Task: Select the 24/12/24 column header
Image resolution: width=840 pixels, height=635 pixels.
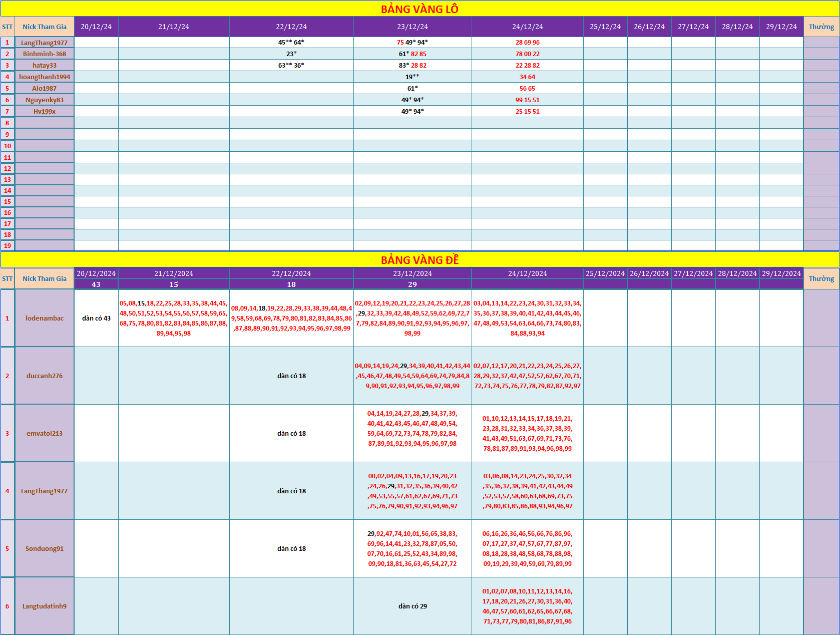Action: [x=528, y=27]
